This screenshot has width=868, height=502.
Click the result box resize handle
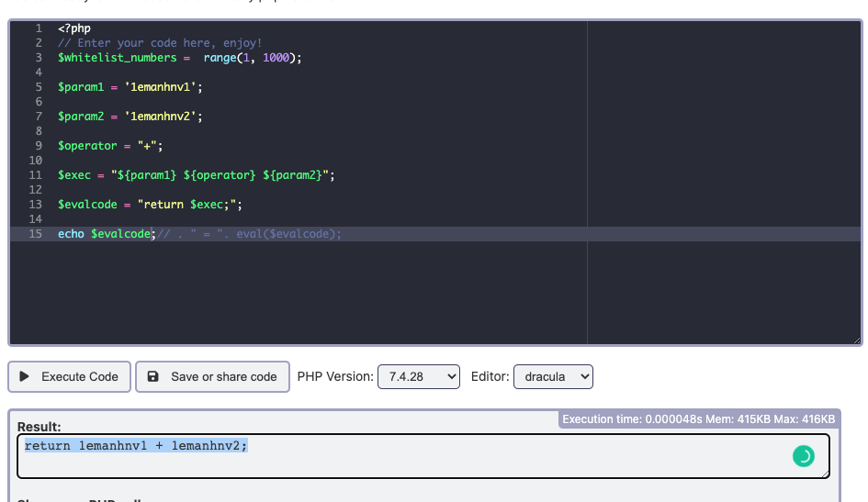(x=826, y=474)
